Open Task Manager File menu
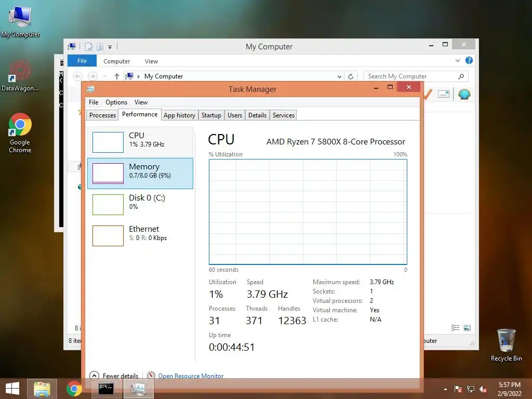Image resolution: width=532 pixels, height=399 pixels. pos(94,102)
